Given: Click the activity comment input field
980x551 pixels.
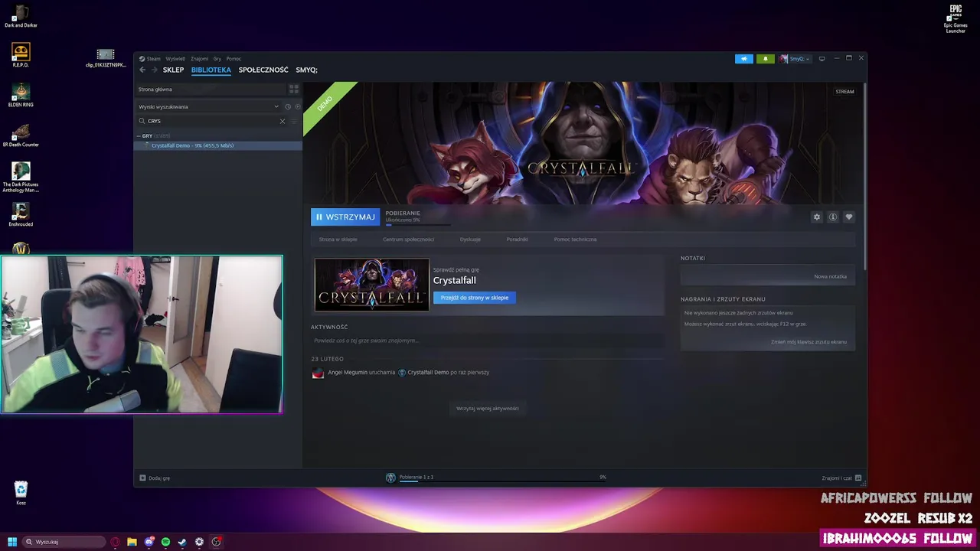Looking at the screenshot, I should [487, 341].
